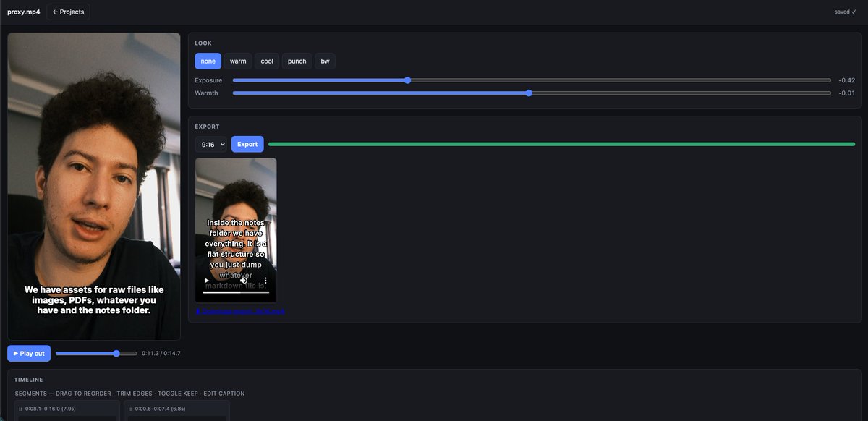Screen dimensions: 868x421
Task: Play the exported video preview
Action: (207, 280)
